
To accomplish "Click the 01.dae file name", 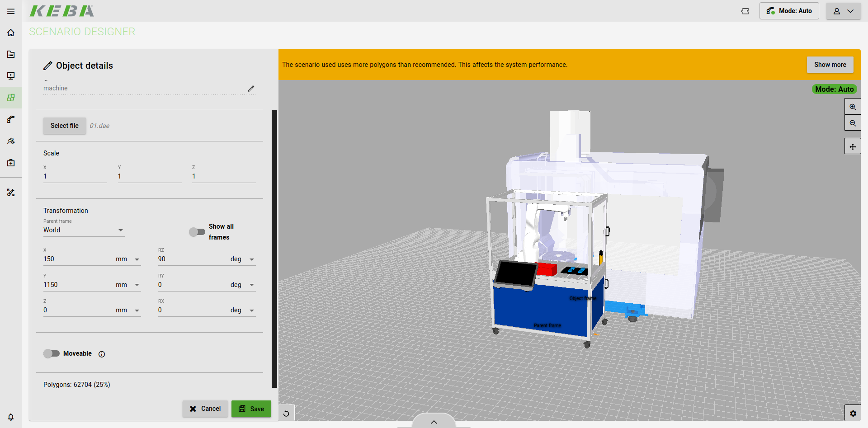I will click(99, 126).
